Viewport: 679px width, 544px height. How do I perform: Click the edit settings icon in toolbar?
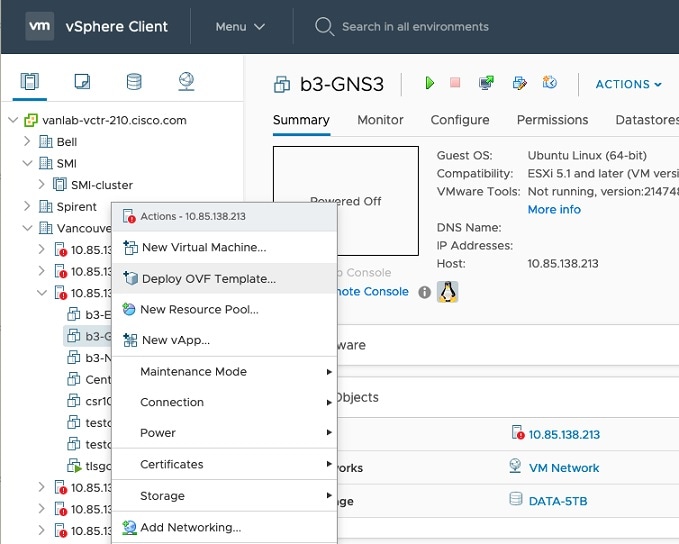pos(519,82)
